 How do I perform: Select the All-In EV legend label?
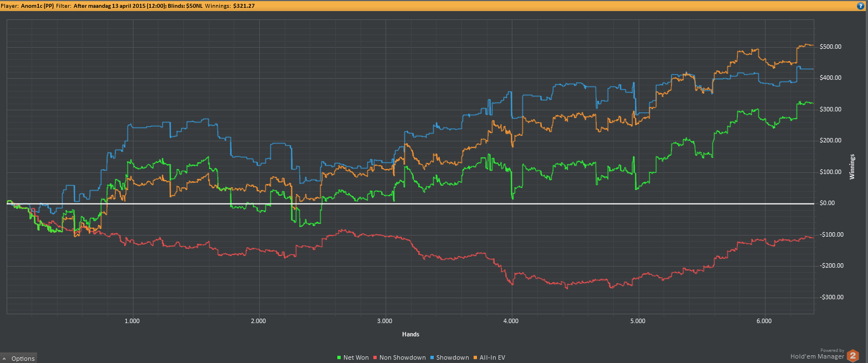pos(492,357)
